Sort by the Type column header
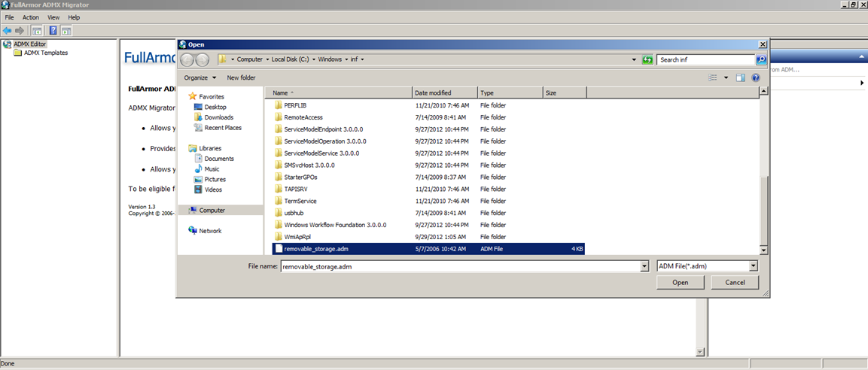The height and width of the screenshot is (370, 868). (x=510, y=93)
